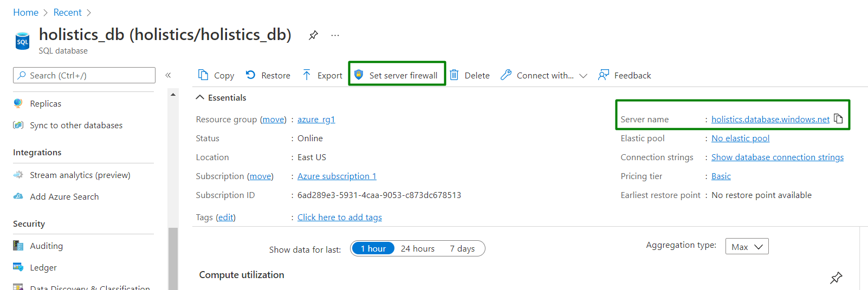Viewport: 868px width, 290px height.
Task: Open Ledger in the sidebar
Action: (43, 267)
